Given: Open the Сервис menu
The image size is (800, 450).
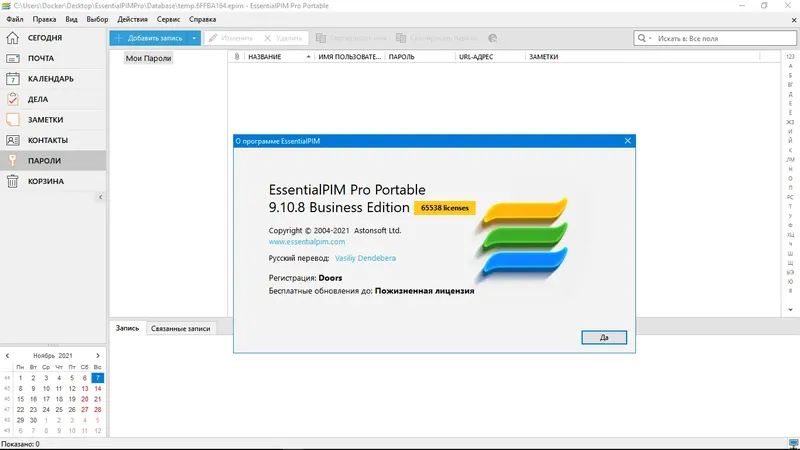Looking at the screenshot, I should (x=168, y=19).
